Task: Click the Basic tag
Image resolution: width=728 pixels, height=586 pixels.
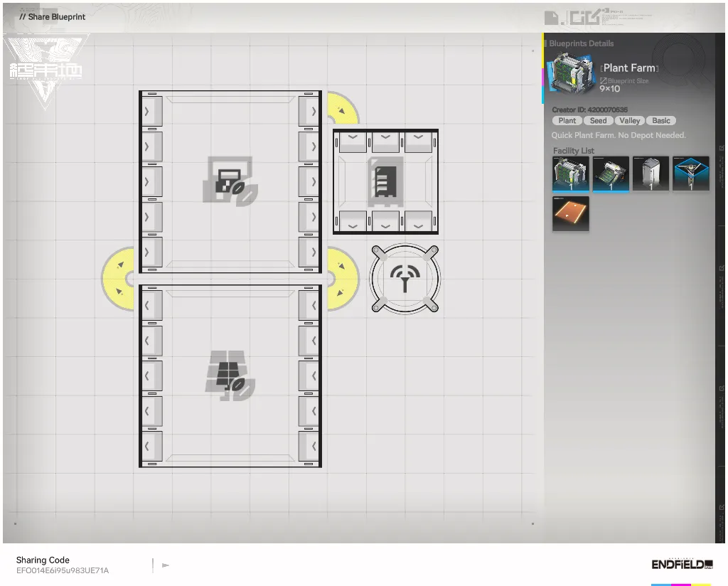Action: 660,121
